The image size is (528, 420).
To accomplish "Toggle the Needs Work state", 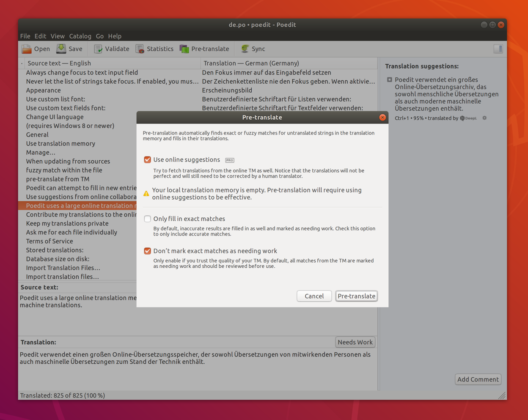I will pyautogui.click(x=355, y=342).
